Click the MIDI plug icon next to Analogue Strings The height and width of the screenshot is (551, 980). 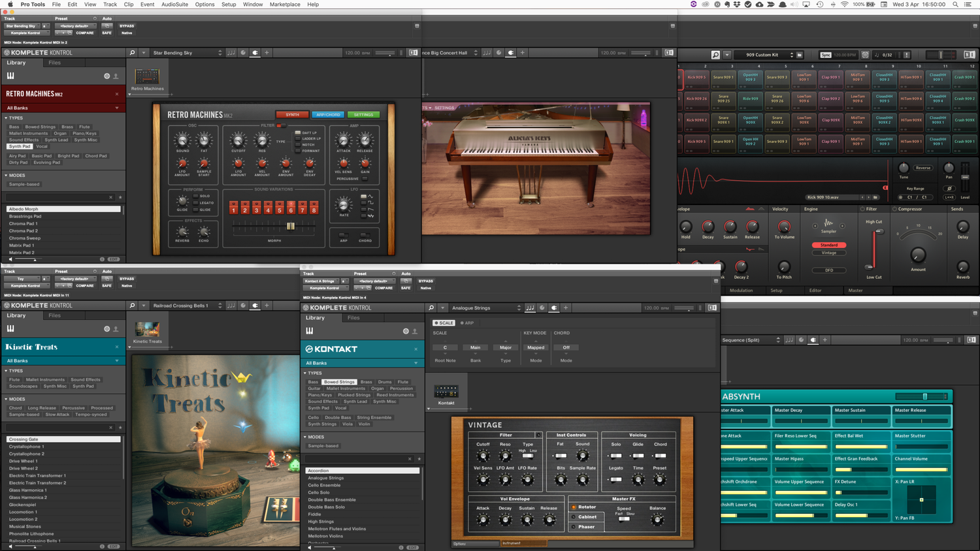[x=553, y=307]
